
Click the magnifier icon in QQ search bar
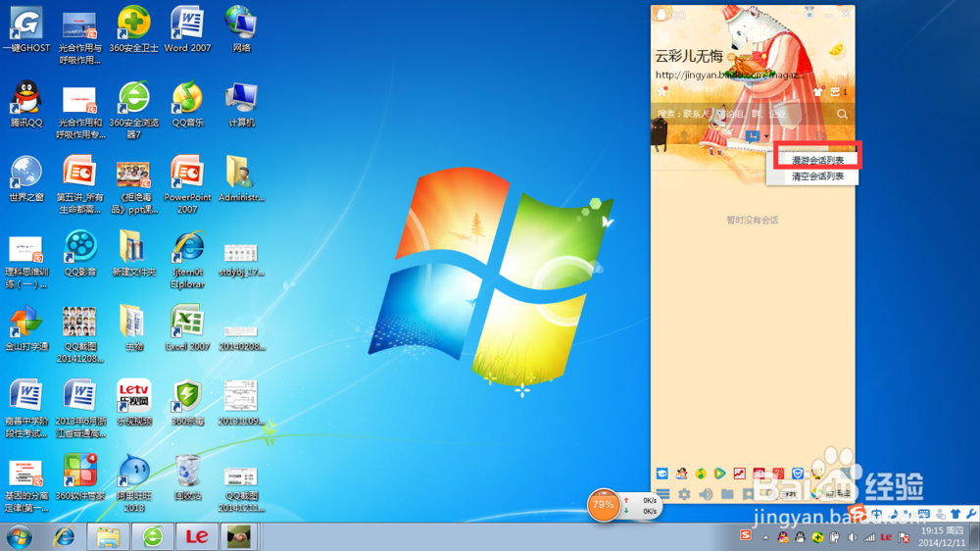coord(842,114)
